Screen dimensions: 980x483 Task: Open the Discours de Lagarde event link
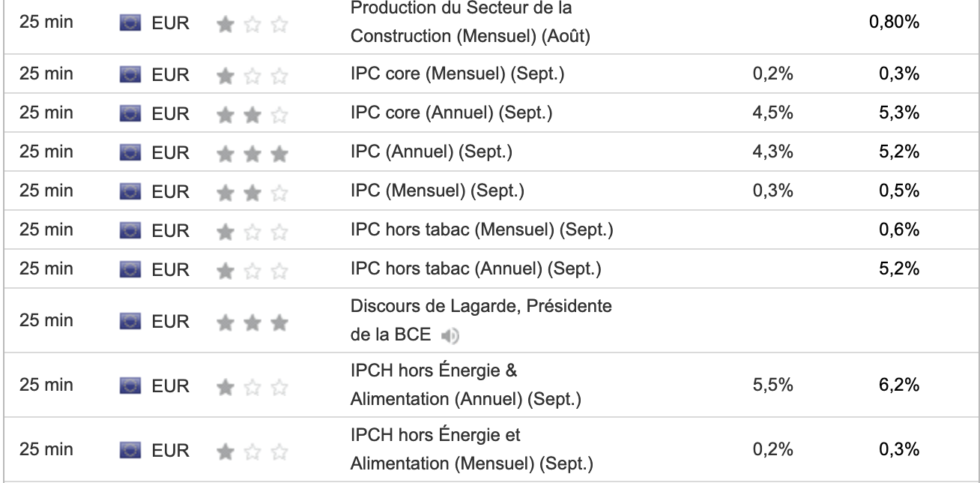481,307
